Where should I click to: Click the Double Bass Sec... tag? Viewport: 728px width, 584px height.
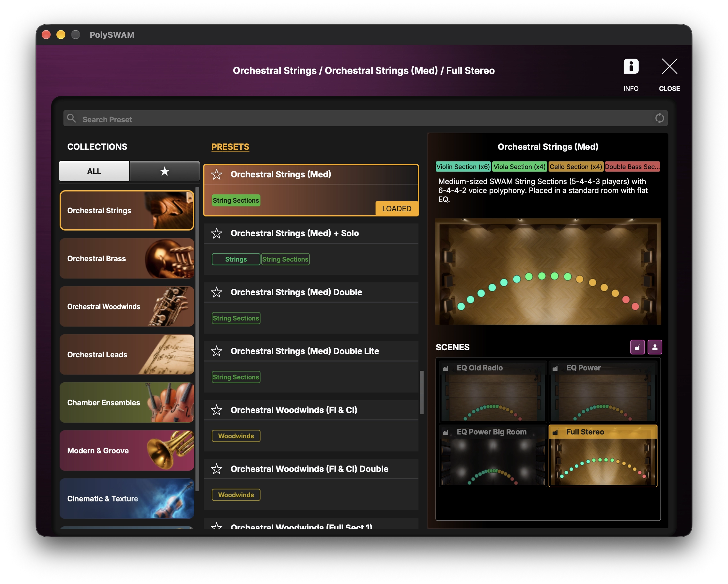pos(632,167)
